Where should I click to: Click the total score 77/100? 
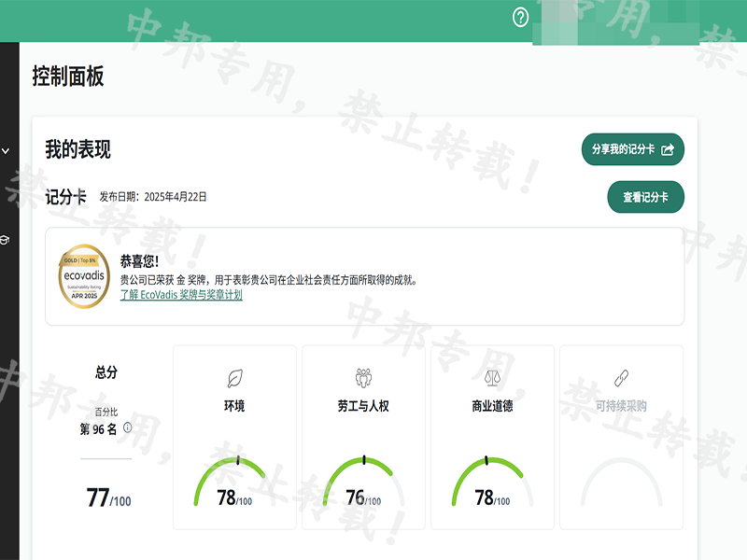coord(108,498)
